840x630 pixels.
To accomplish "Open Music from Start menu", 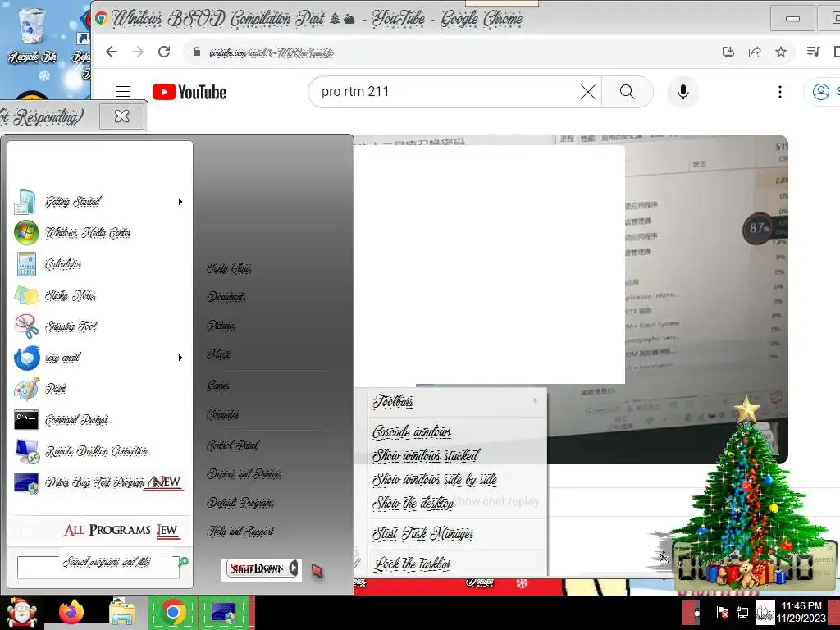I will [218, 354].
